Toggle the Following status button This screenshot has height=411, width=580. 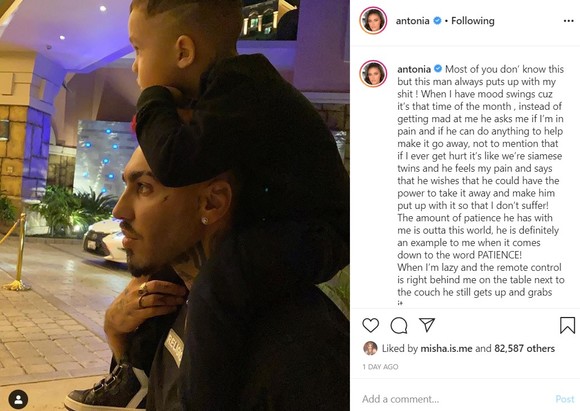473,21
